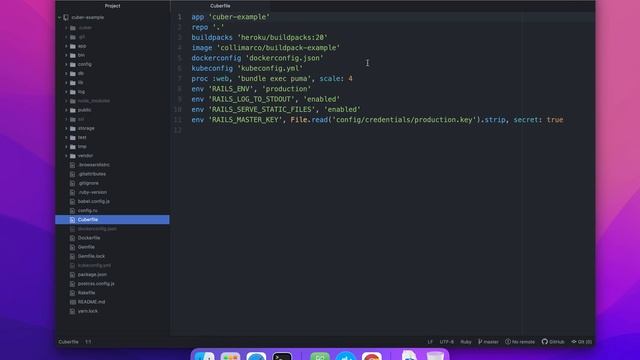Open Terminal in the Dock
The image size is (640, 360).
click(x=282, y=356)
